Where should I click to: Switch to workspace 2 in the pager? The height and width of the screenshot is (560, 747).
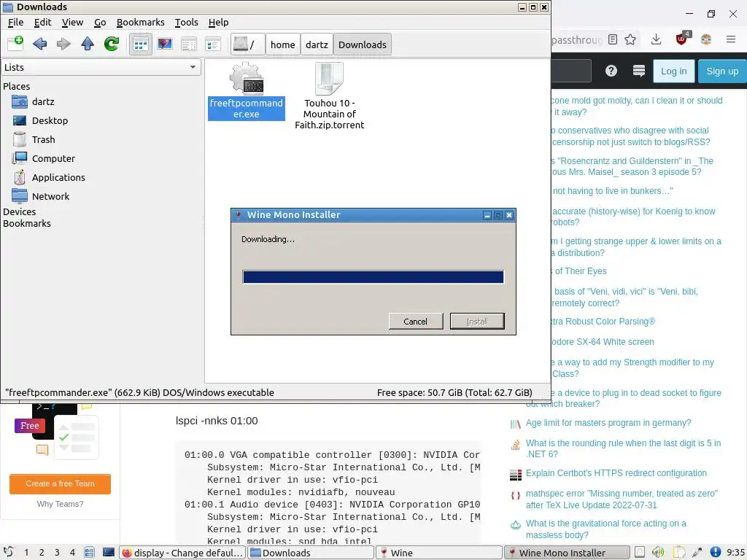[x=42, y=553]
